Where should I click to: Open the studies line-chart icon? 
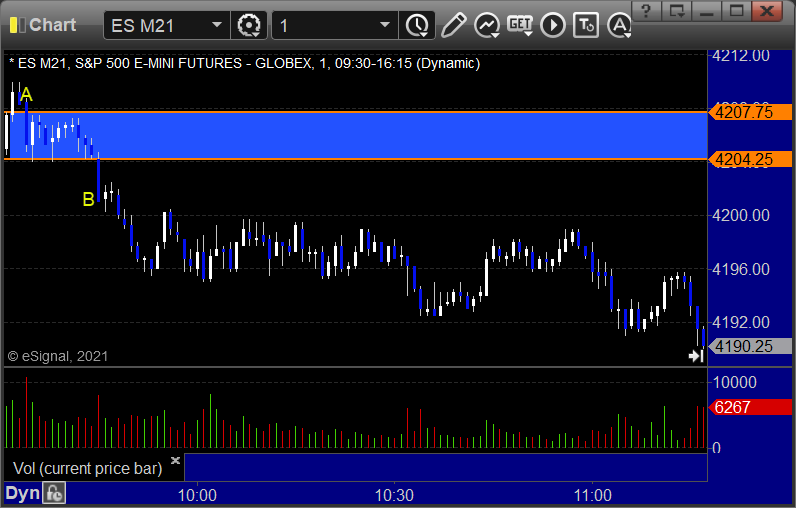coord(487,25)
